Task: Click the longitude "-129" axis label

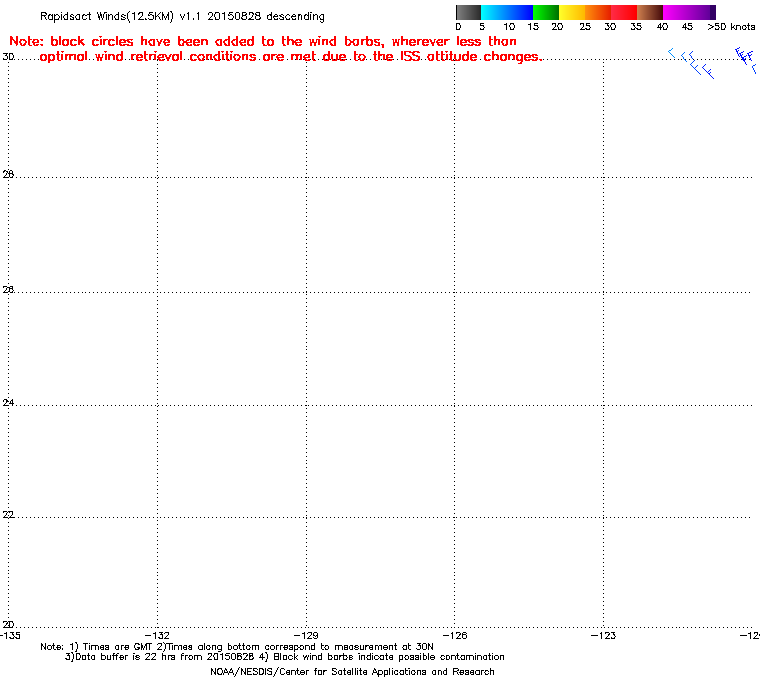Action: [x=306, y=635]
